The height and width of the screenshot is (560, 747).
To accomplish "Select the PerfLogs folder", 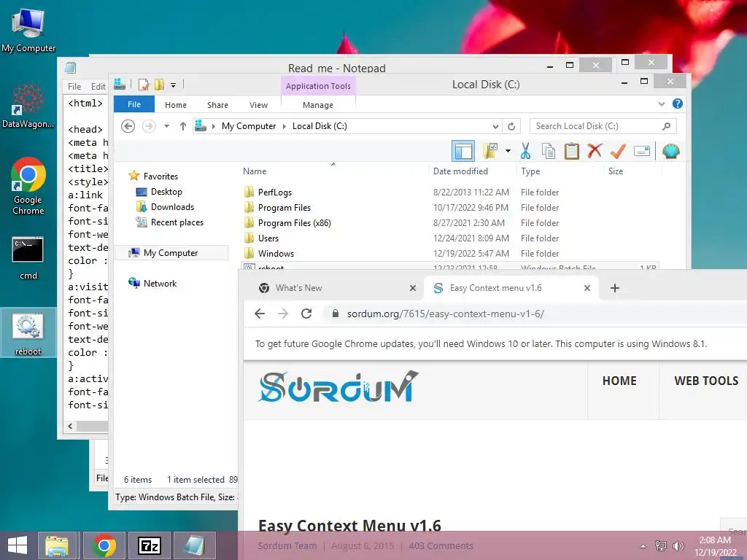I will [275, 192].
